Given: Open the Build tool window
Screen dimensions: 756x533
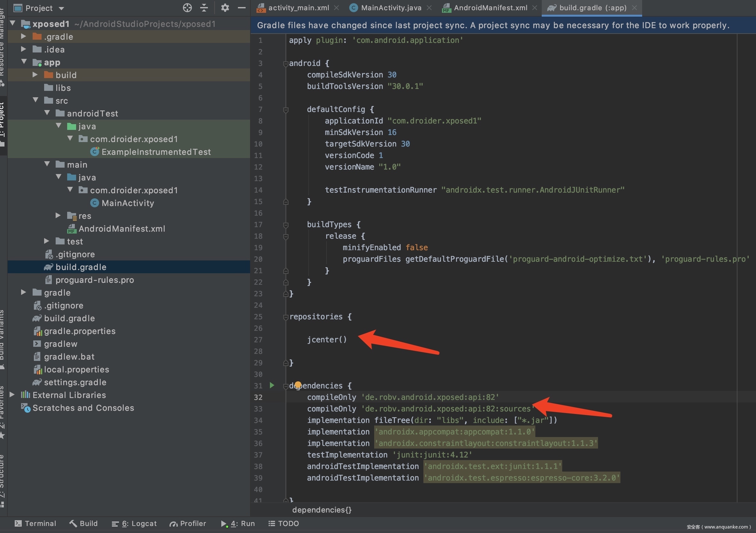Looking at the screenshot, I should tap(84, 523).
